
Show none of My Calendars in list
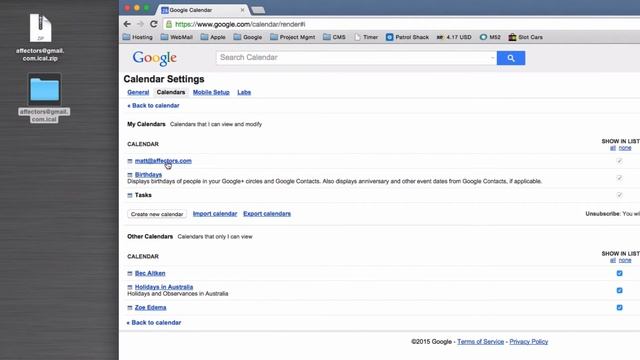[x=625, y=148]
